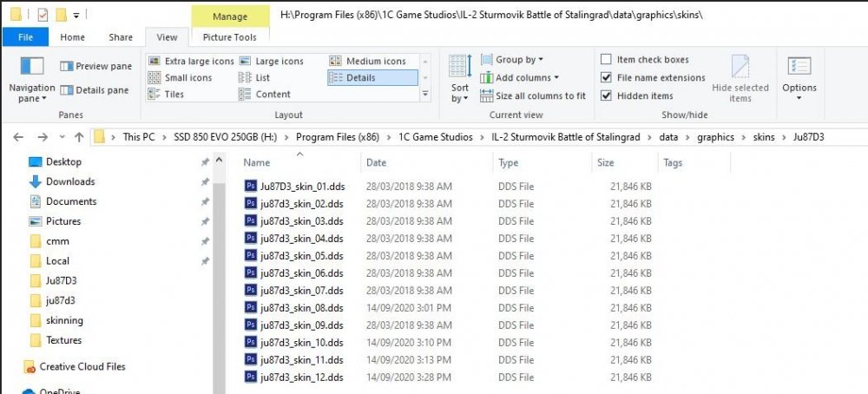The width and height of the screenshot is (868, 394).
Task: Uncheck Hidden items checkbox
Action: pos(606,95)
